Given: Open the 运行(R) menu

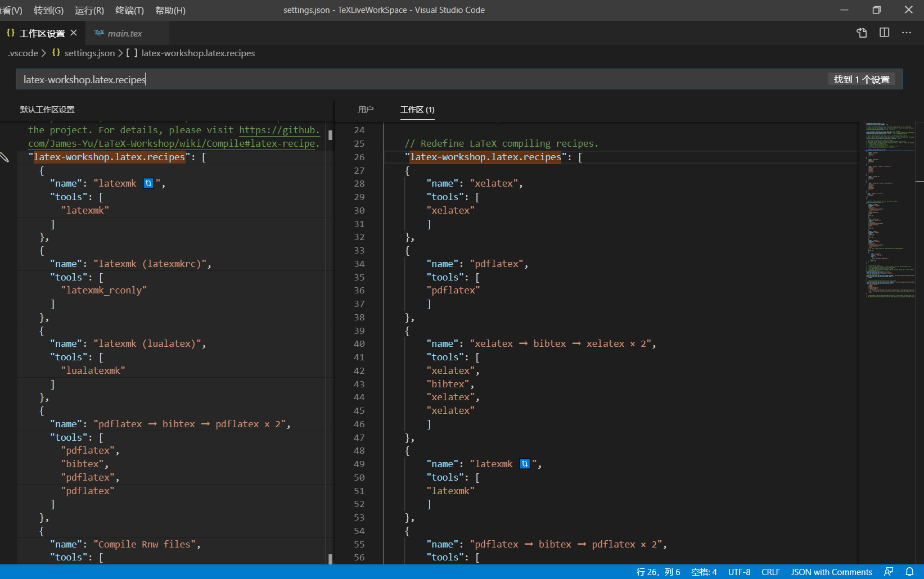Looking at the screenshot, I should 89,10.
